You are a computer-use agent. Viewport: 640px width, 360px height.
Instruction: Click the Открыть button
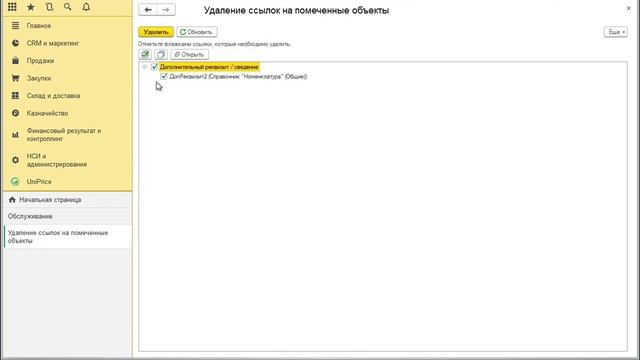coord(189,54)
